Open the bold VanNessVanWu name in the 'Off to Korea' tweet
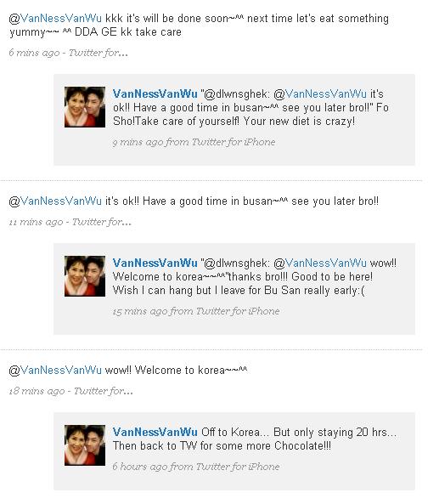439x504 pixels. point(155,432)
